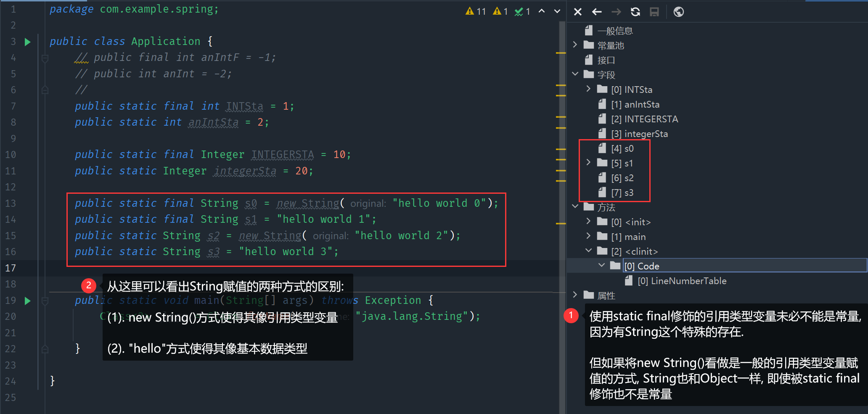Click the globe browser icon in toolbar
Image resolution: width=868 pixels, height=414 pixels.
pos(678,12)
